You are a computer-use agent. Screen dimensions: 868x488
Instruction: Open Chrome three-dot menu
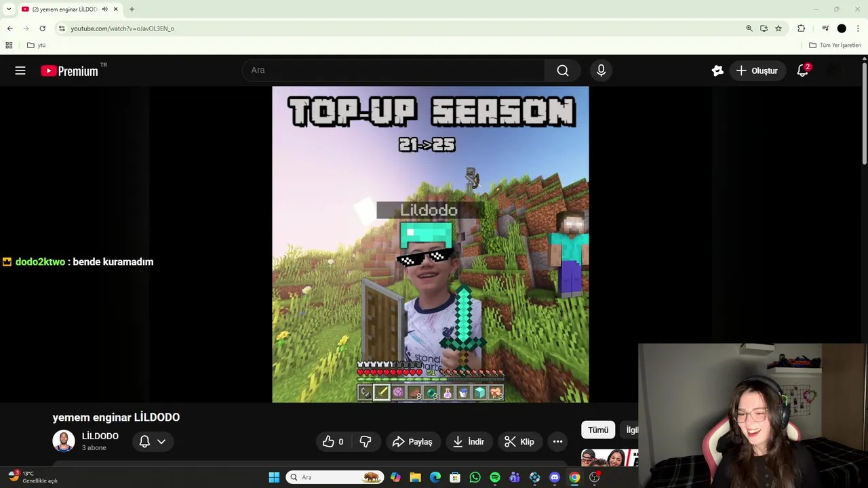pos(858,28)
